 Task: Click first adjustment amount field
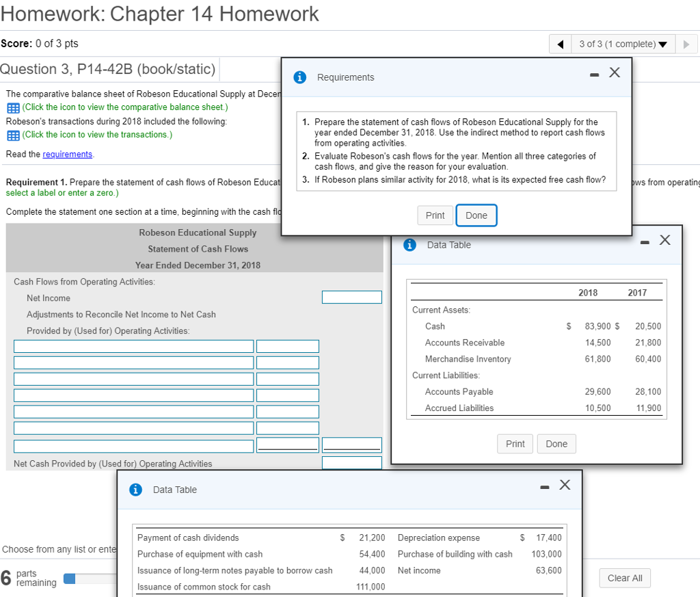[288, 346]
